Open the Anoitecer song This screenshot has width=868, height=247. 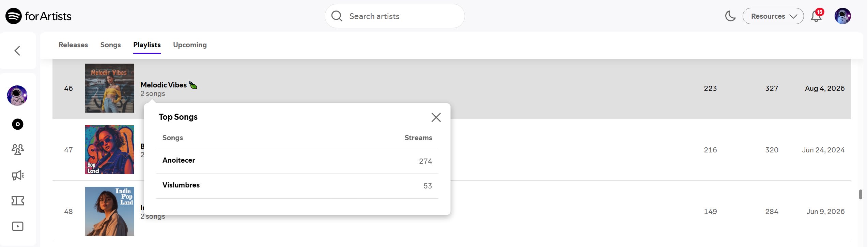(179, 160)
